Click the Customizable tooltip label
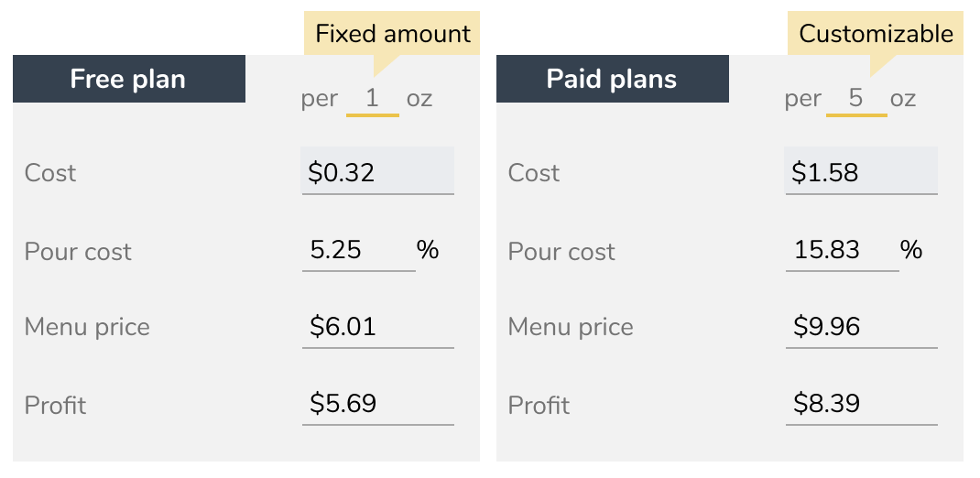Screen dimensions: 980x478 click(876, 33)
